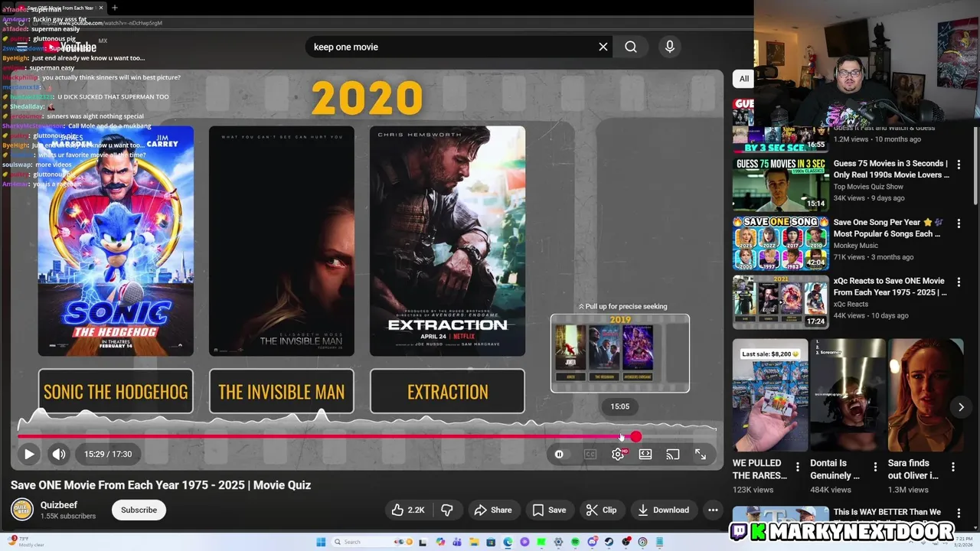Cast video with Play on TV icon
The height and width of the screenshot is (551, 980).
coord(673,454)
